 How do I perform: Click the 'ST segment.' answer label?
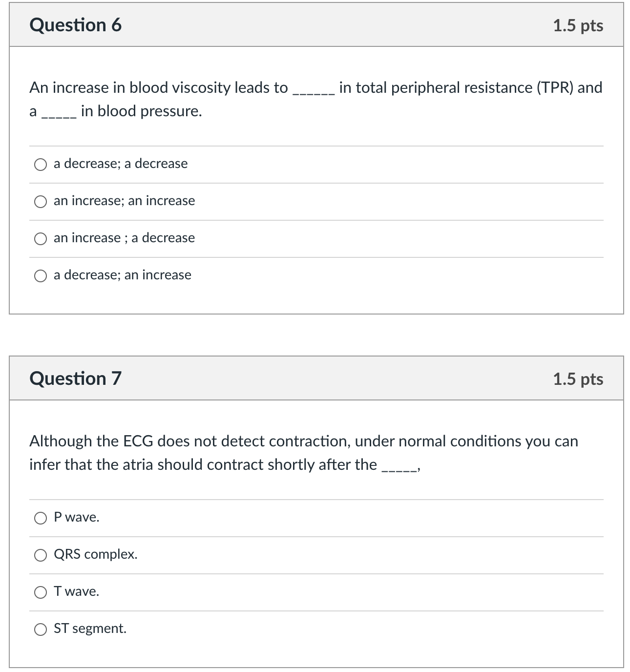(x=90, y=629)
